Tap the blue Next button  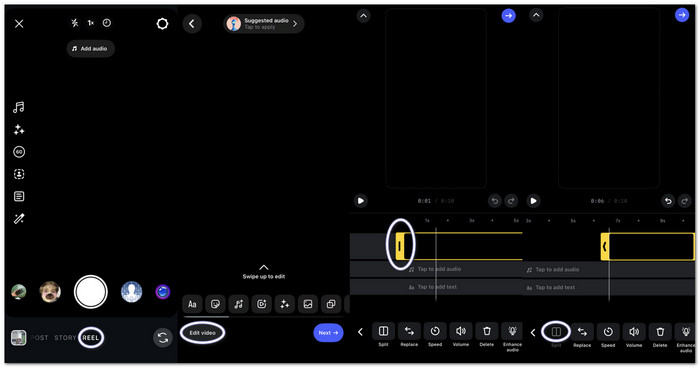(328, 333)
